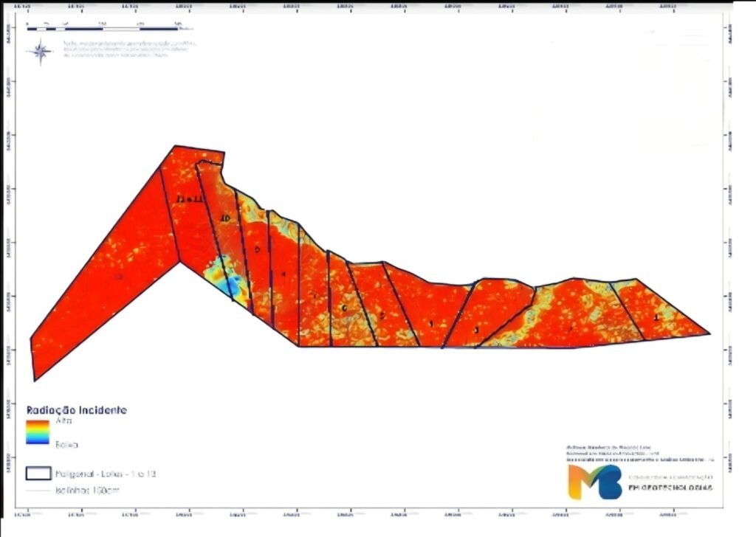Select the 'Radiação Incidente' legend title
Viewport: 756px width, 537px height.
(x=76, y=409)
